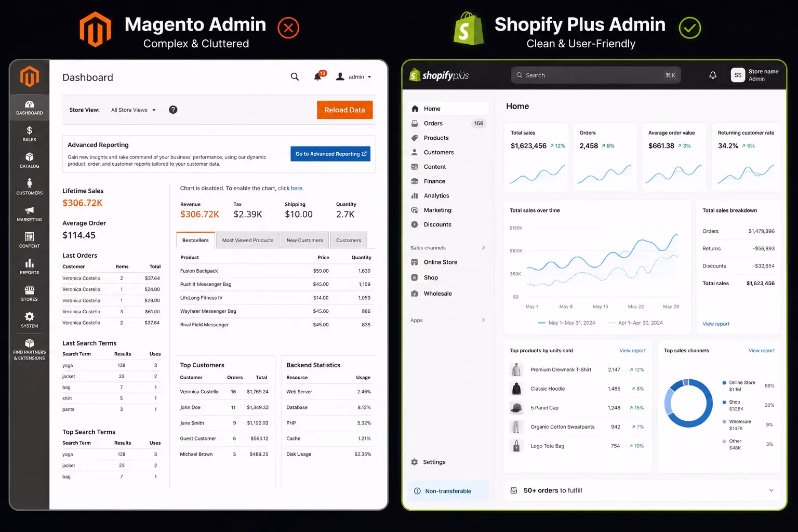Open the Magento admin account dropdown
The width and height of the screenshot is (798, 532).
(x=354, y=77)
